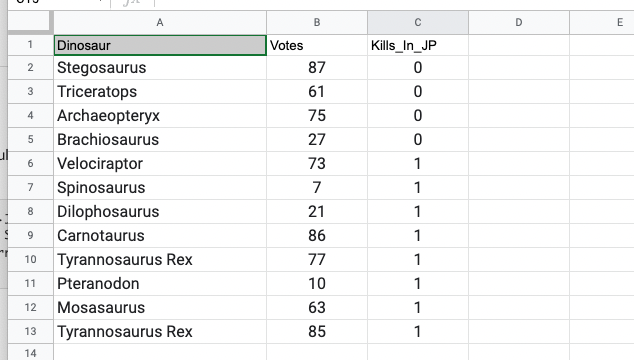
Task: Click the select-all corner box
Action: coord(30,22)
